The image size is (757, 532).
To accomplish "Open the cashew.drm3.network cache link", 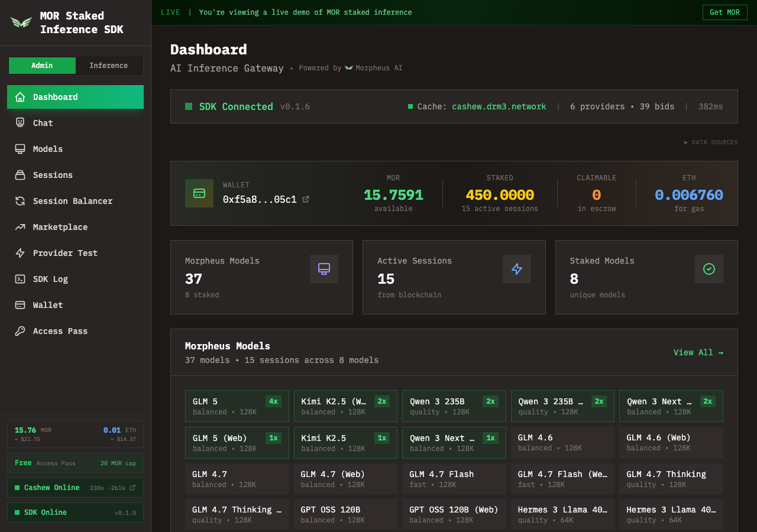I will (x=499, y=106).
